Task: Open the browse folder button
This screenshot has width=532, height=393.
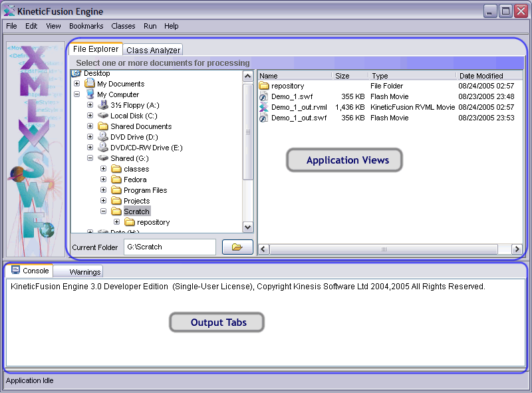Action: (x=237, y=247)
